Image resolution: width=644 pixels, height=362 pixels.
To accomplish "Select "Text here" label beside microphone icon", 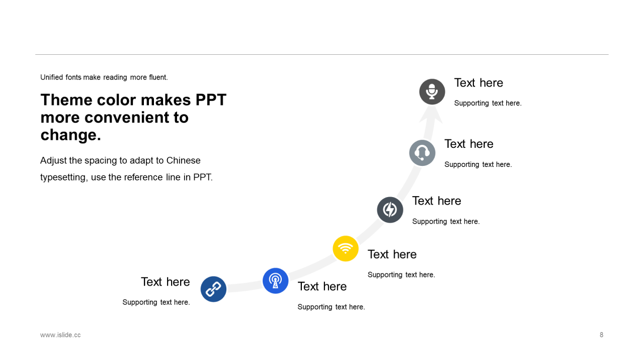I will (x=478, y=82).
